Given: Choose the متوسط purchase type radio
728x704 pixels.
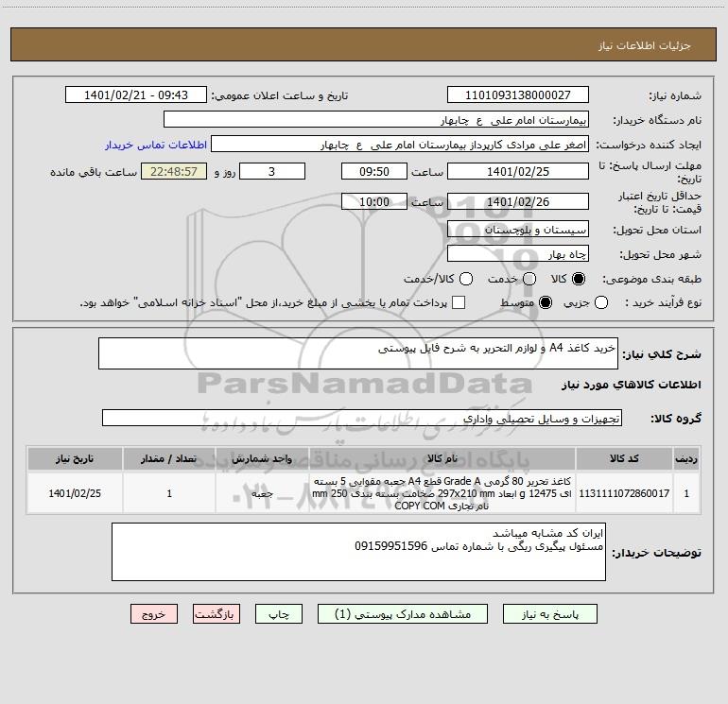Looking at the screenshot, I should click(x=546, y=302).
